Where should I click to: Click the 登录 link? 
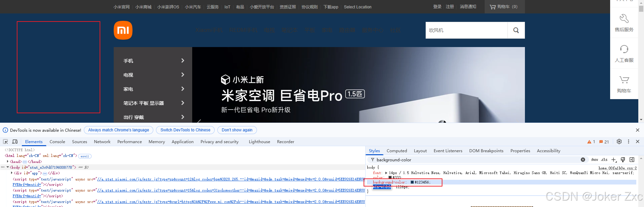pyautogui.click(x=437, y=7)
